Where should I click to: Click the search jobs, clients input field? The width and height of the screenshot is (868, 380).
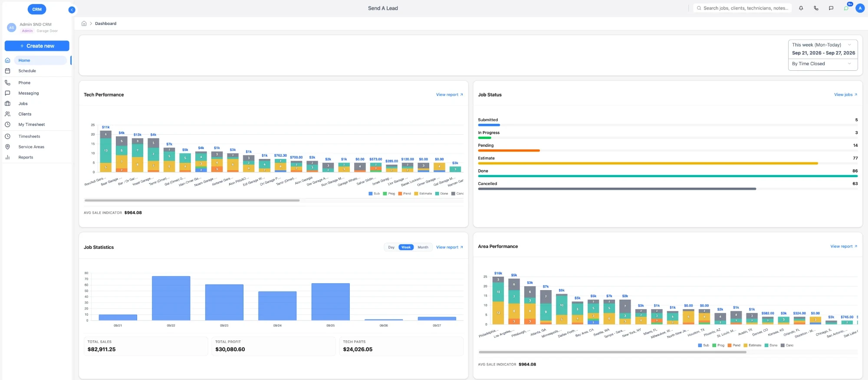pyautogui.click(x=742, y=8)
